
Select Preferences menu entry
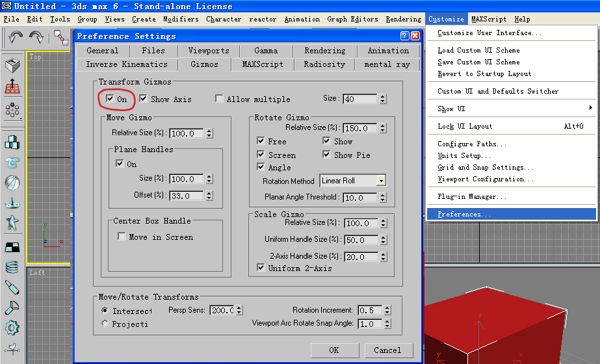(512, 214)
